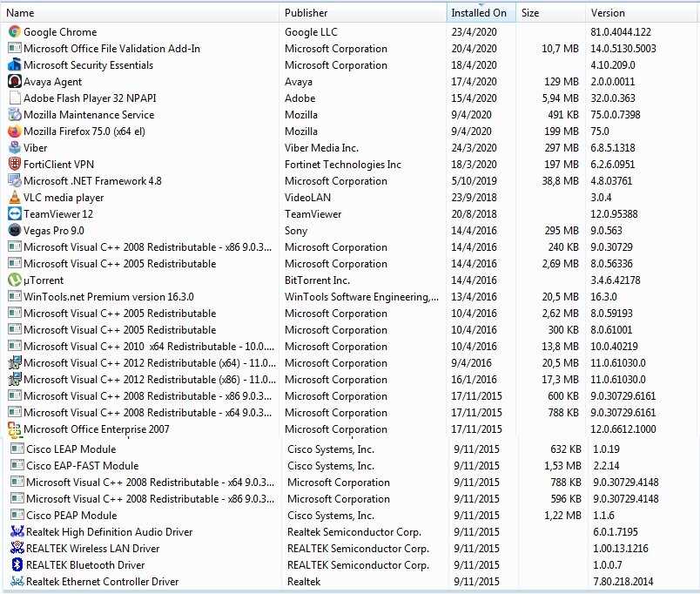
Task: Click the version number 7.80.218.2014
Action: pos(623,581)
